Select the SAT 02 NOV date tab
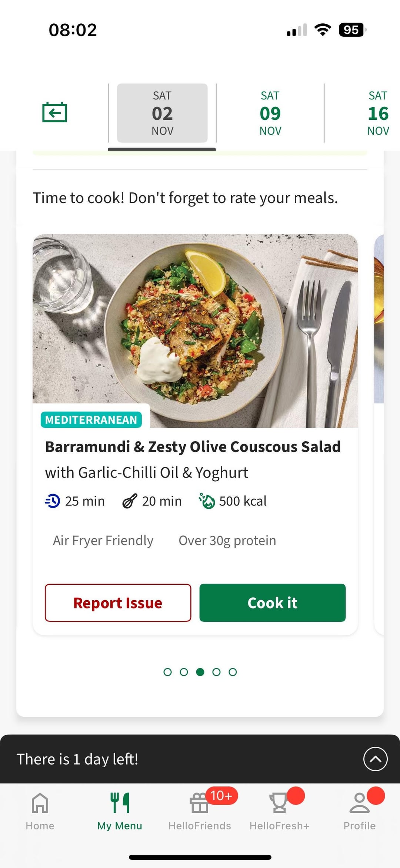The image size is (400, 868). point(162,113)
